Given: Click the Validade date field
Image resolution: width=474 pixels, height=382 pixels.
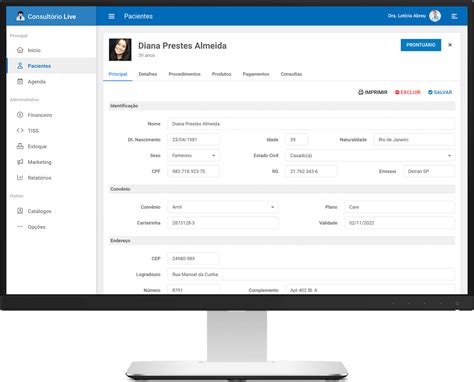Looking at the screenshot, I should [x=400, y=223].
